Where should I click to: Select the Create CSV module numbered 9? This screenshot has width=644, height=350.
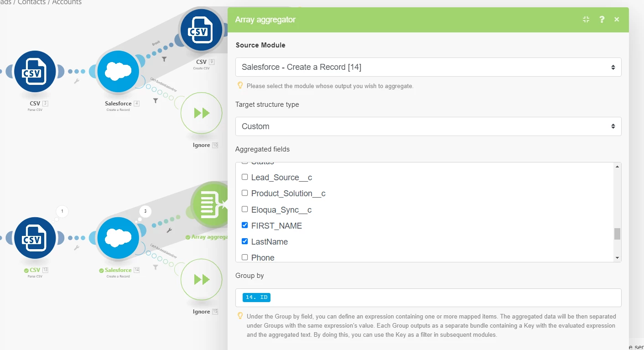(201, 30)
